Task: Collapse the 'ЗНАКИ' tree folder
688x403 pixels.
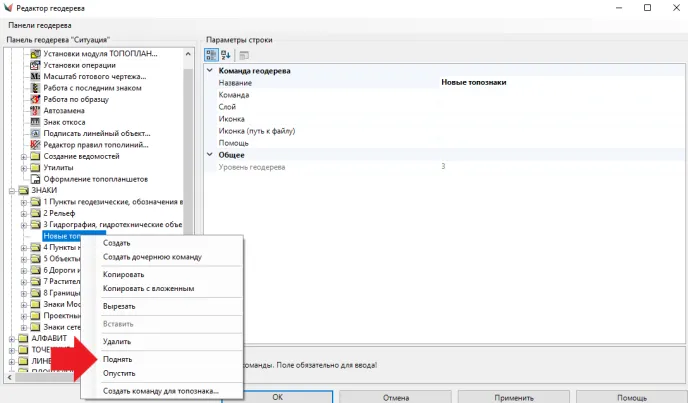Action: tap(12, 190)
